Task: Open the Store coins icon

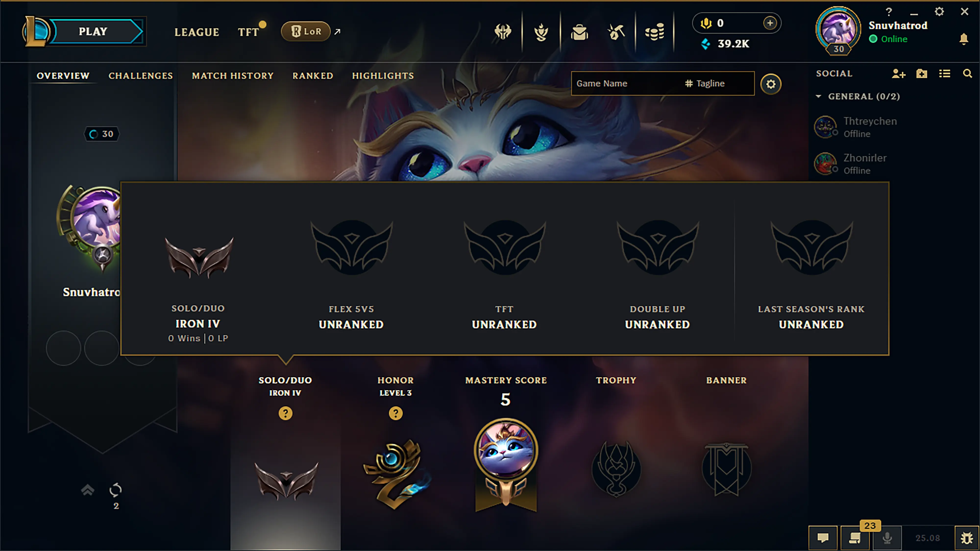Action: tap(654, 32)
